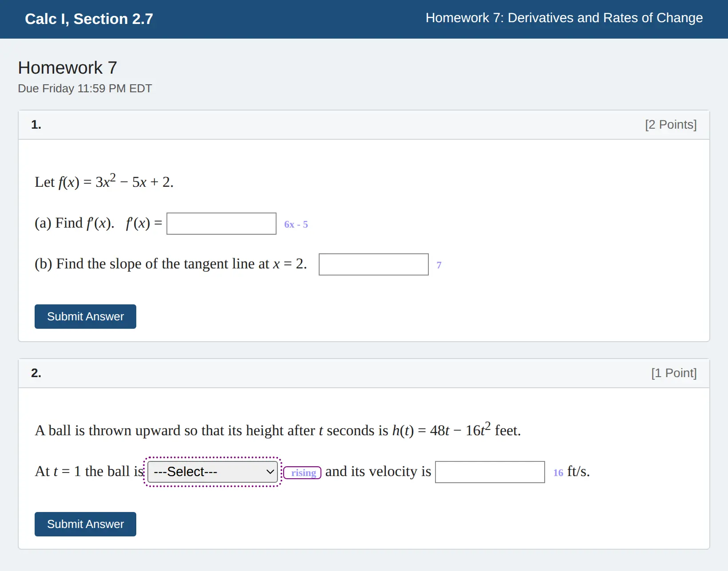Submit Answer for question 1

85,316
